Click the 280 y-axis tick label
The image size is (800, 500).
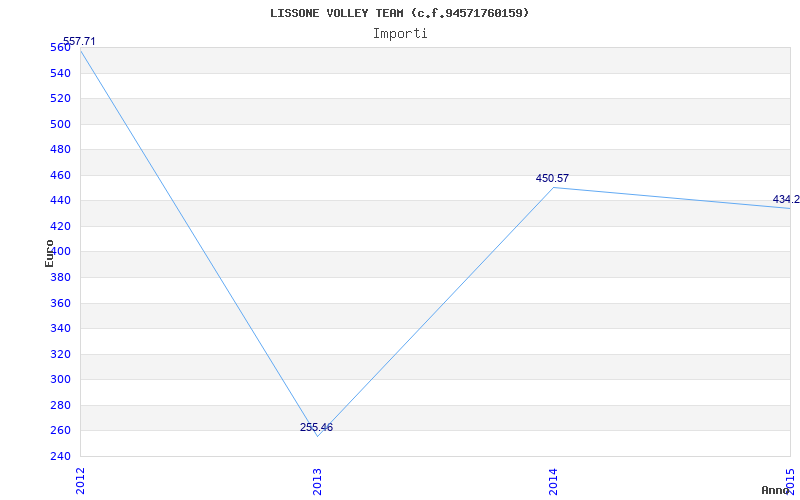61,406
